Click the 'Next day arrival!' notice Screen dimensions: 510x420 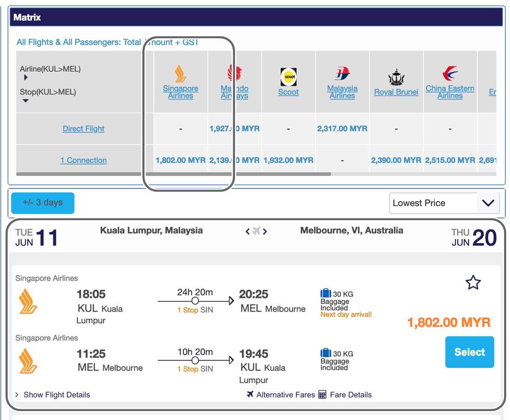[x=346, y=315]
